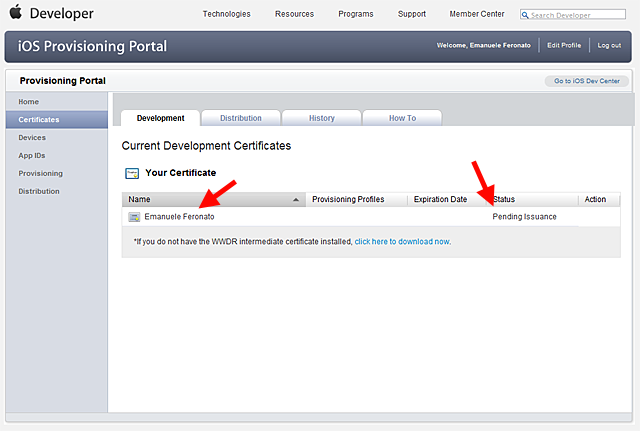Select App IDs in the sidebar

[x=32, y=155]
